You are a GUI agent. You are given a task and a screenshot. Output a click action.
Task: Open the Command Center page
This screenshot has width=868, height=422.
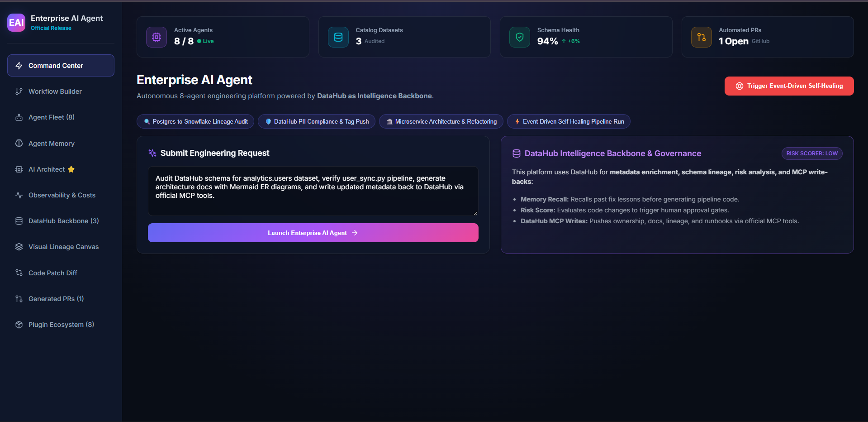61,66
